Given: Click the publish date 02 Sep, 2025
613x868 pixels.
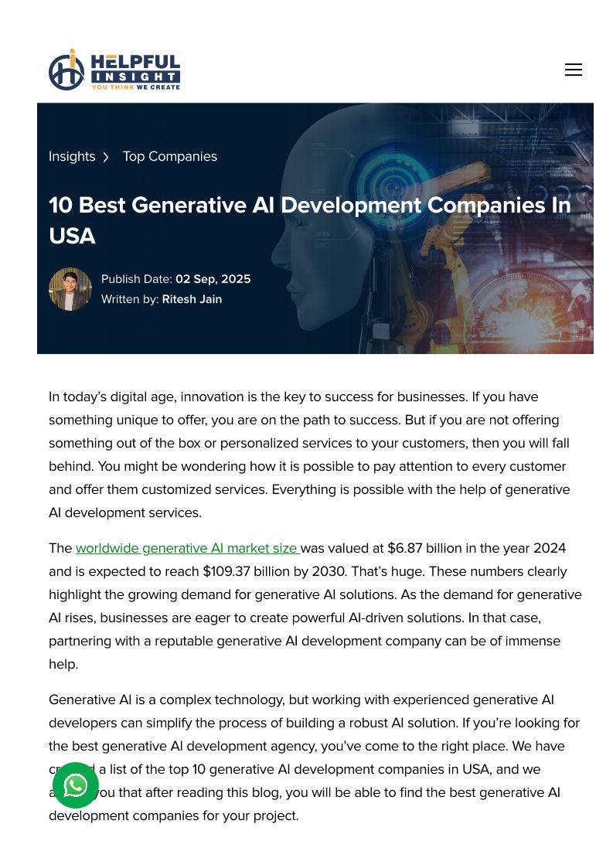Looking at the screenshot, I should 213,279.
